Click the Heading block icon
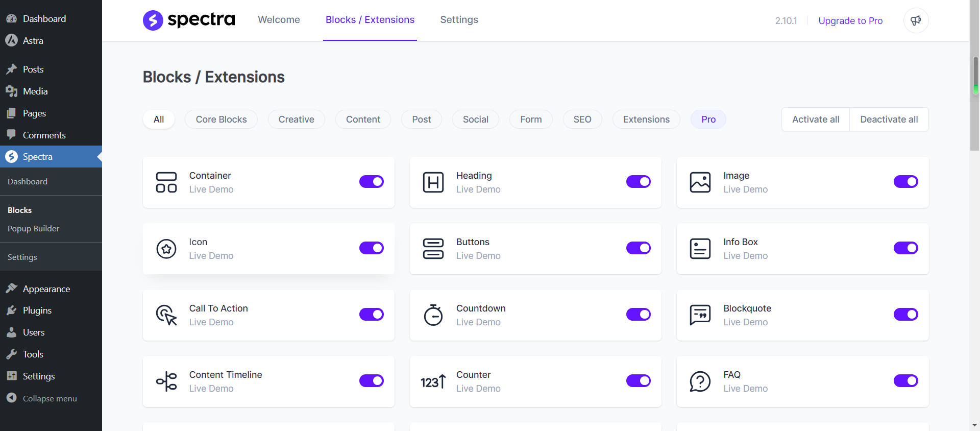The image size is (980, 431). click(433, 182)
